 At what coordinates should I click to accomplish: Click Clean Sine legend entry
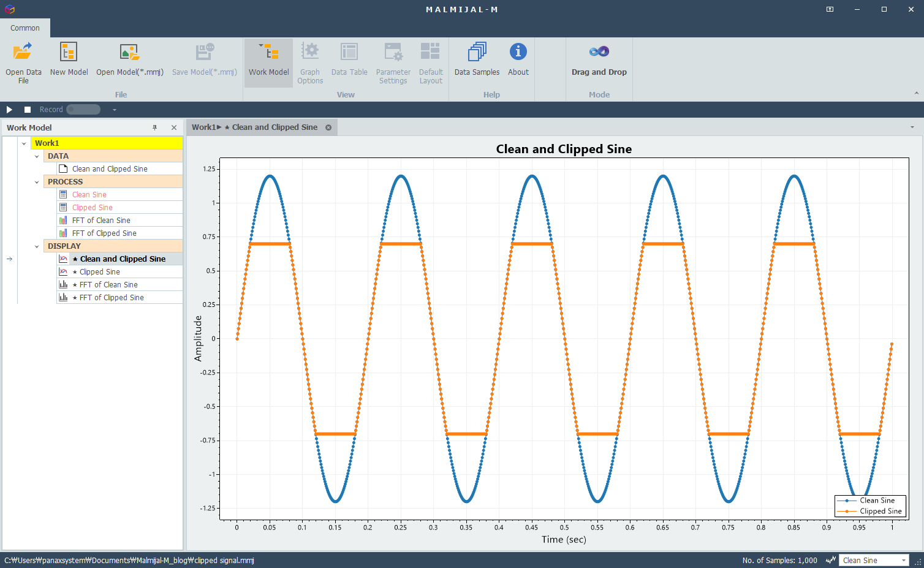870,500
